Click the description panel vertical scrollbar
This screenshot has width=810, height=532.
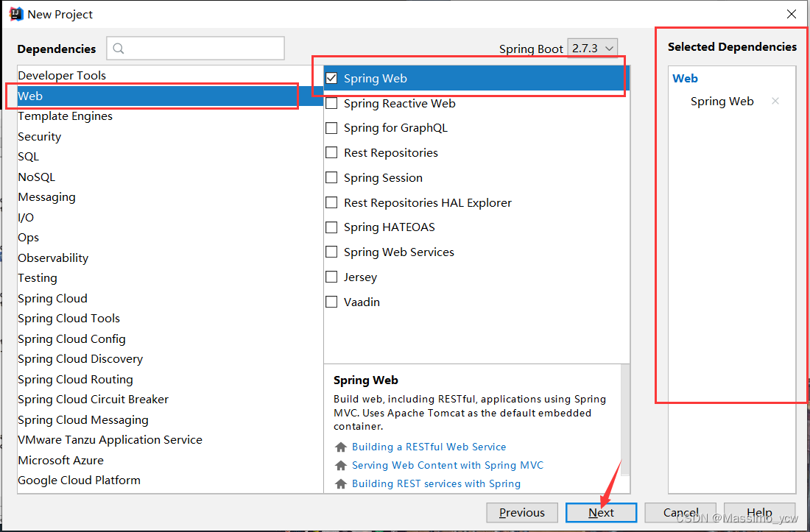(x=625, y=420)
